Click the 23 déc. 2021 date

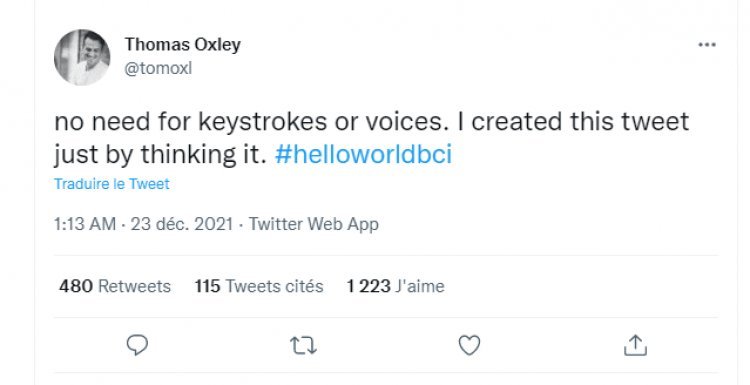point(182,224)
